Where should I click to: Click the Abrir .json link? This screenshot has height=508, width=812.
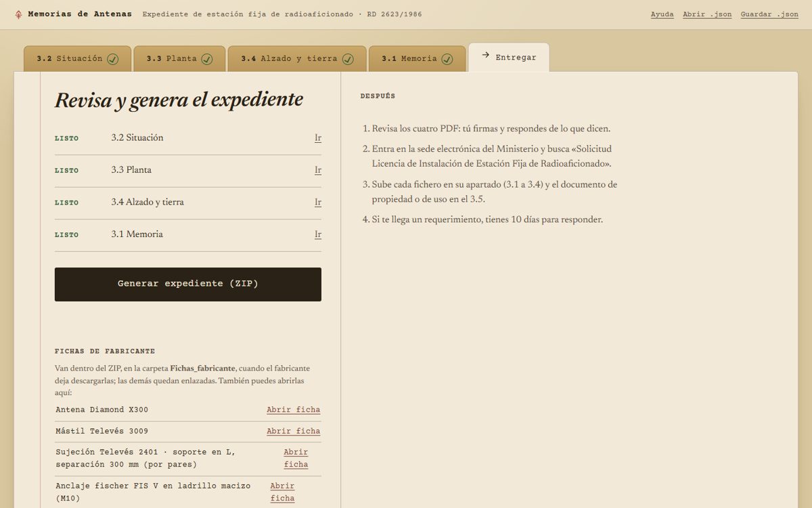[707, 14]
